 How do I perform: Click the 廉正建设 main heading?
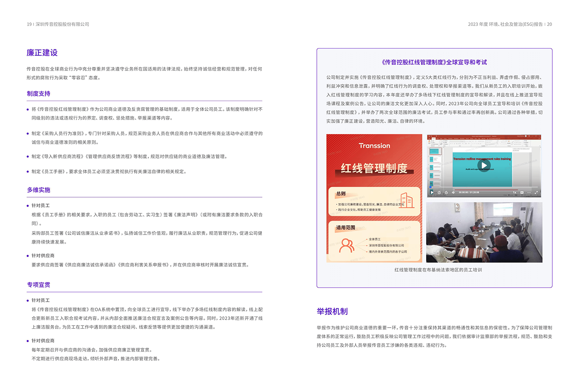click(x=42, y=53)
